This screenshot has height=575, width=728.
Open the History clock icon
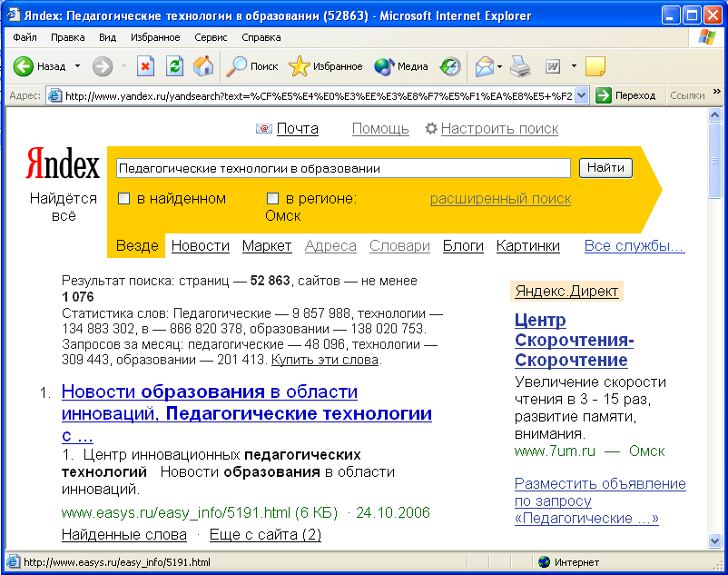pyautogui.click(x=450, y=66)
